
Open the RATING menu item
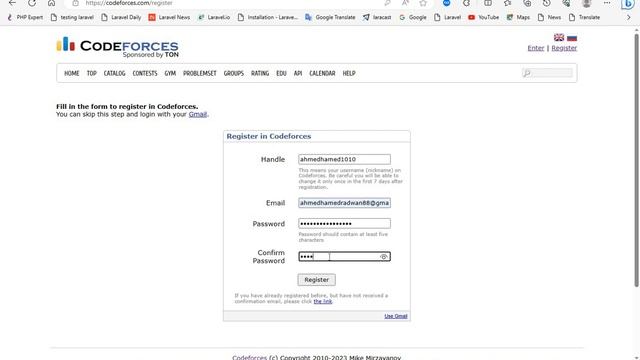(x=260, y=73)
